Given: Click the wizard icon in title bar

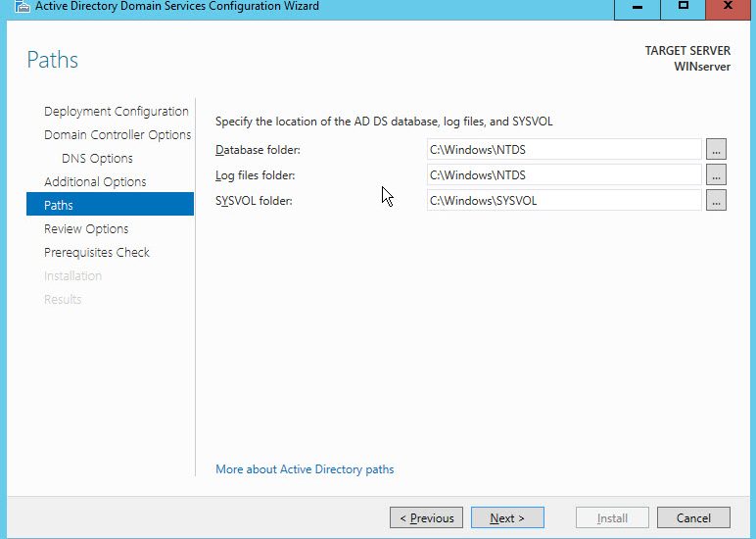Looking at the screenshot, I should [x=22, y=6].
